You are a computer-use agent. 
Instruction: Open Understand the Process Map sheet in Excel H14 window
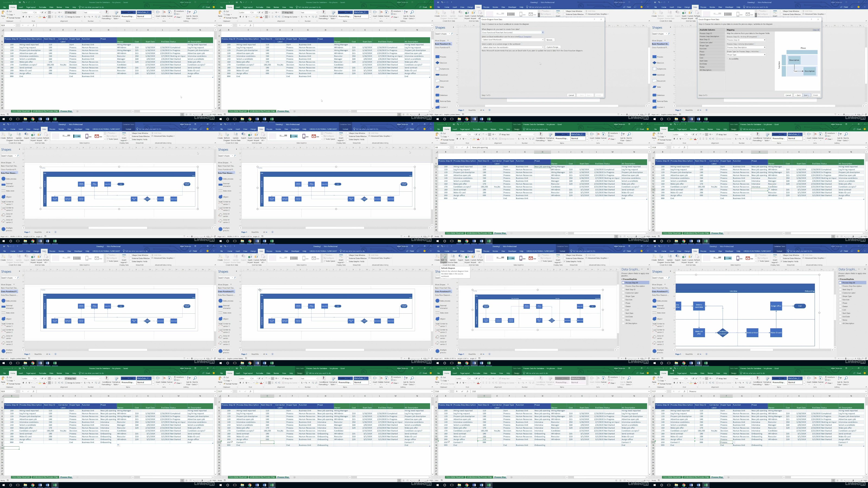(x=696, y=233)
